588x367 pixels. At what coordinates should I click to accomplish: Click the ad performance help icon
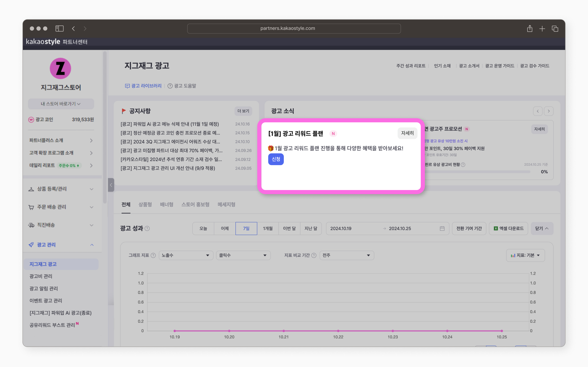click(147, 228)
